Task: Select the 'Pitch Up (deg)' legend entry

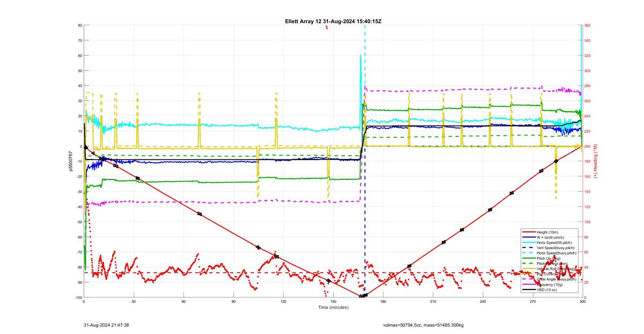Action: click(548, 258)
